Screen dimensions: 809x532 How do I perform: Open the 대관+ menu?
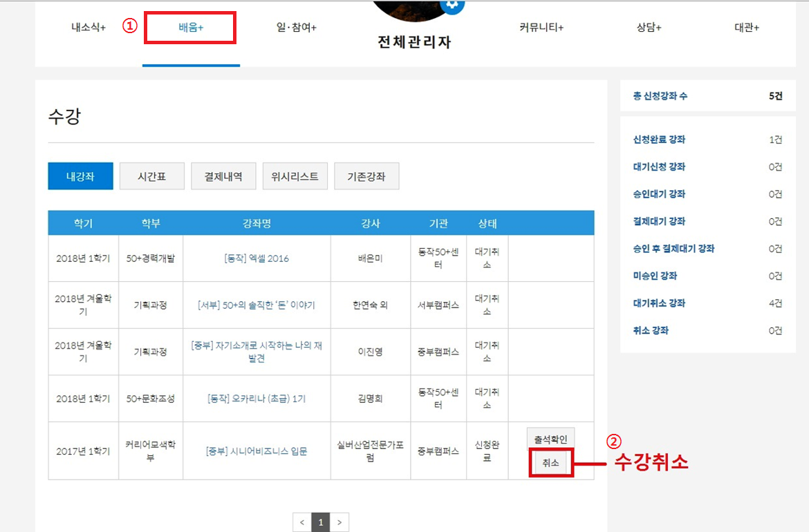747,28
